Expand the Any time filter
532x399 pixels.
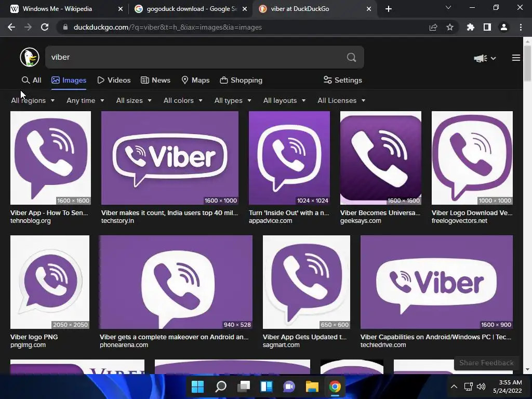(x=85, y=100)
